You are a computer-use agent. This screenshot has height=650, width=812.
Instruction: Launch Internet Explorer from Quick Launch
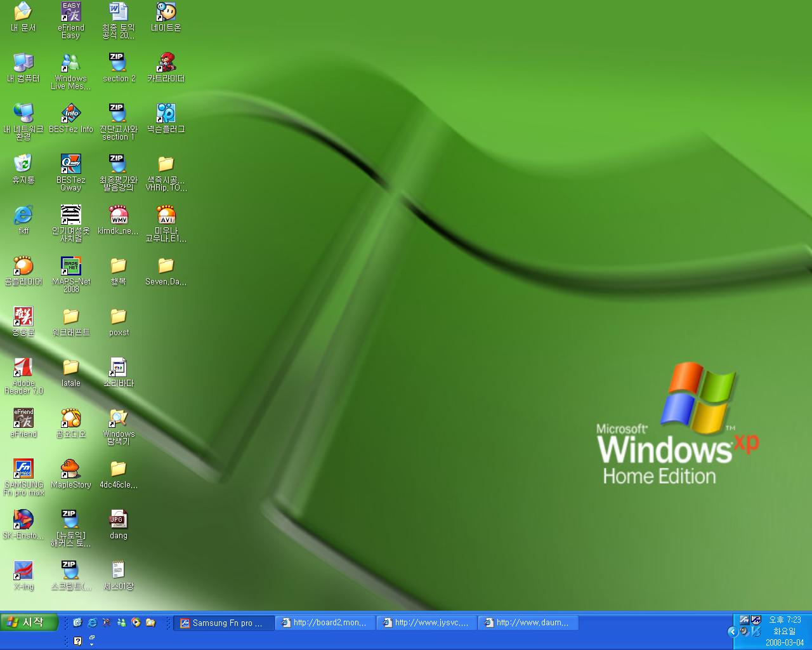92,623
